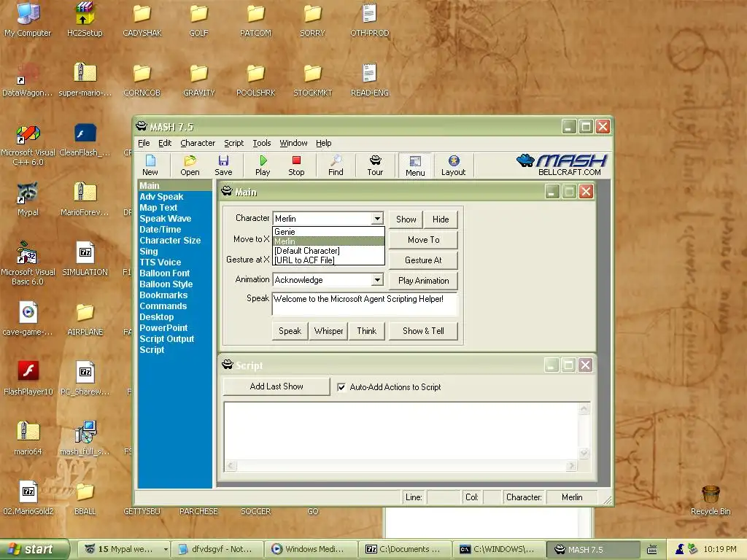
Task: Select Balloon Font in the sidebar
Action: (164, 273)
